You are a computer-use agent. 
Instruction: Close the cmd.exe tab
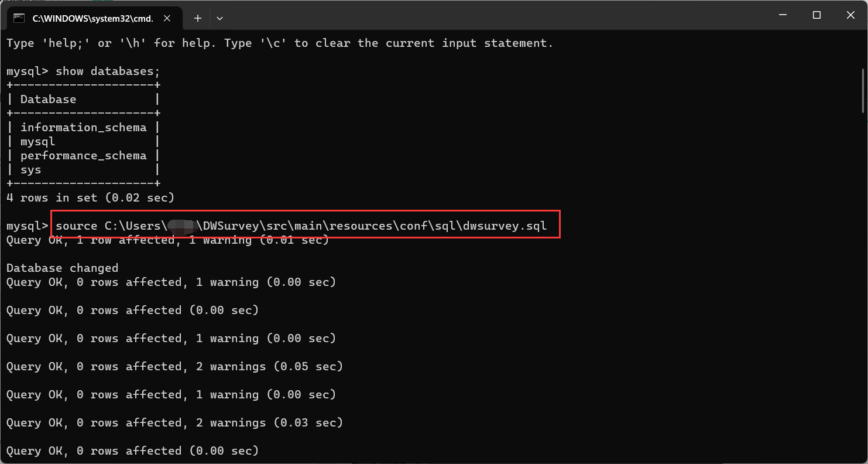(x=167, y=18)
